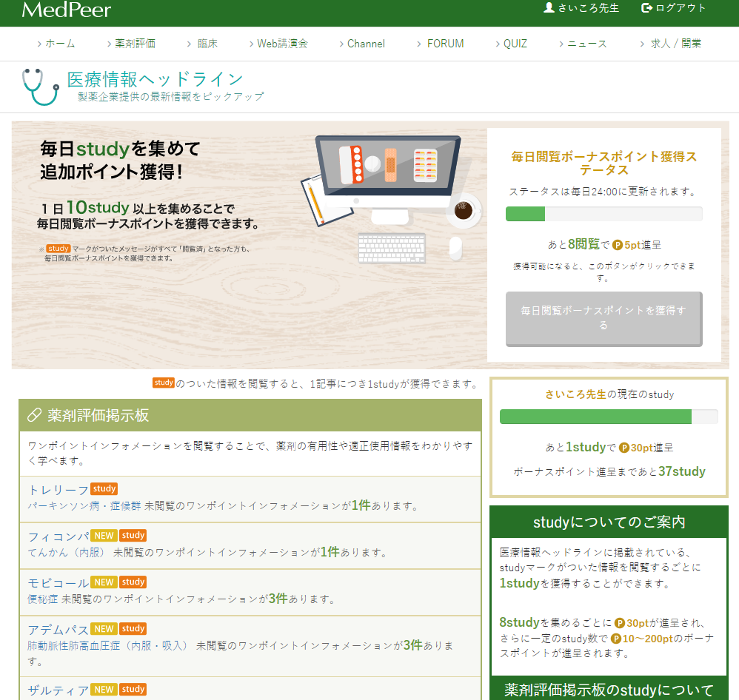The height and width of the screenshot is (700, 739).
Task: Click the NEW badge next to アデムパス
Action: click(x=104, y=628)
